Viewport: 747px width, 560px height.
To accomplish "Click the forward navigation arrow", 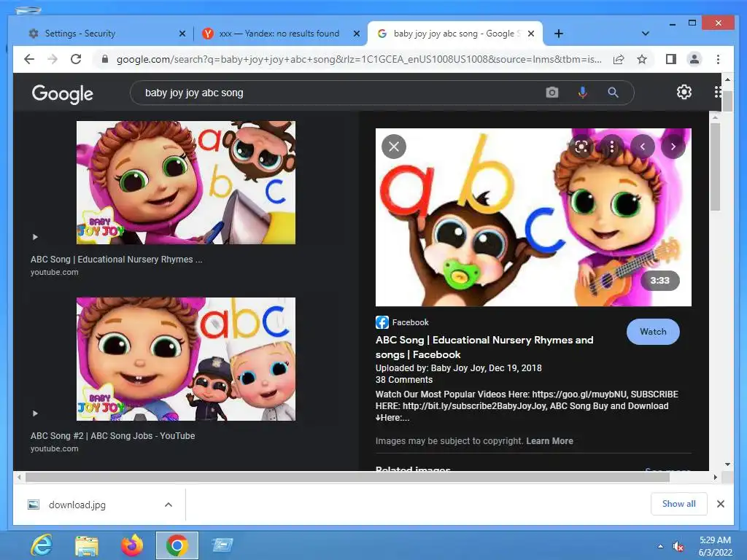I will 53,59.
